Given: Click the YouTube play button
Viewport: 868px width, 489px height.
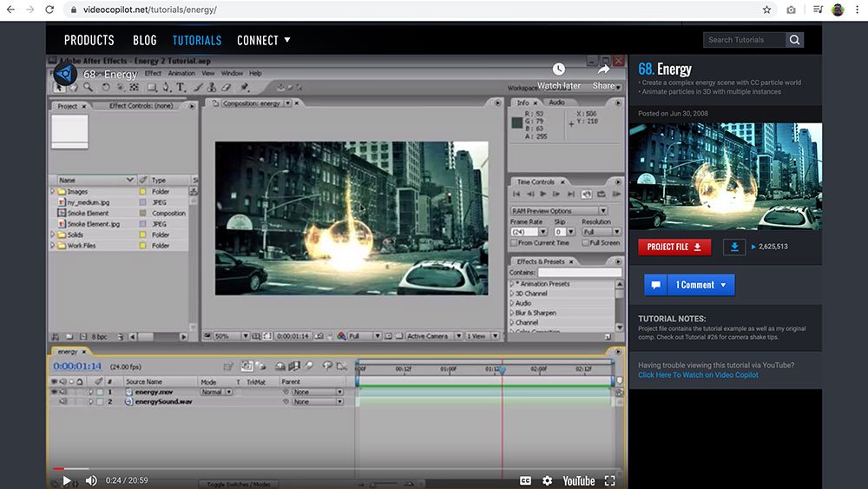Looking at the screenshot, I should click(x=67, y=480).
